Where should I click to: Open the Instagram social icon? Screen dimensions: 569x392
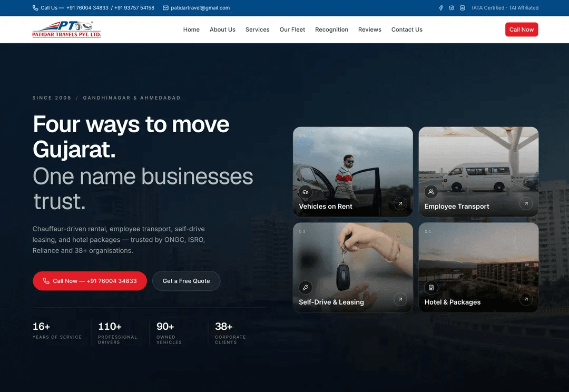[x=452, y=7]
